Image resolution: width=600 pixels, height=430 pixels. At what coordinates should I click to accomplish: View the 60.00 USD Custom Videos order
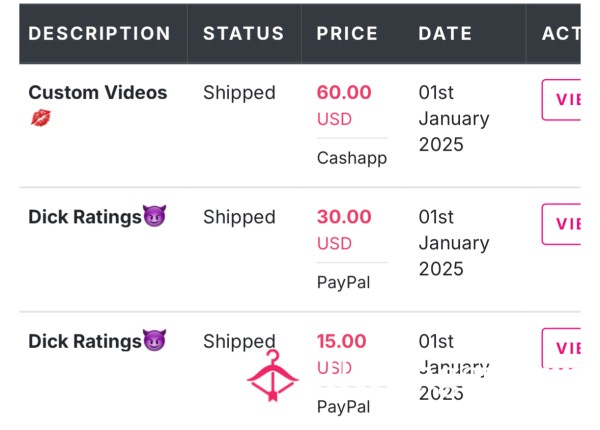click(561, 100)
